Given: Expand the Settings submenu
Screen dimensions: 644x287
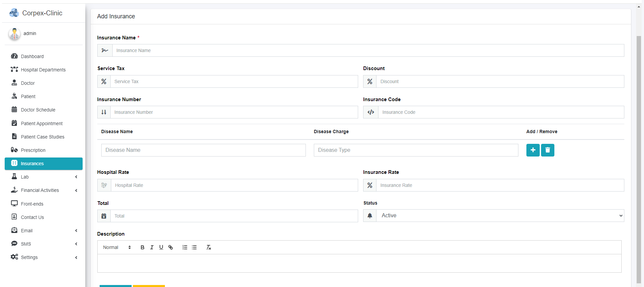Looking at the screenshot, I should (44, 257).
